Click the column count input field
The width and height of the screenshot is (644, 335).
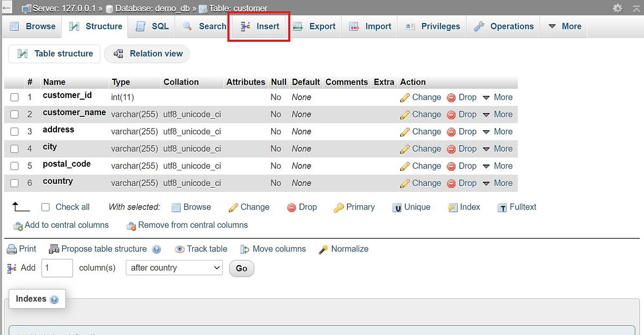click(57, 267)
